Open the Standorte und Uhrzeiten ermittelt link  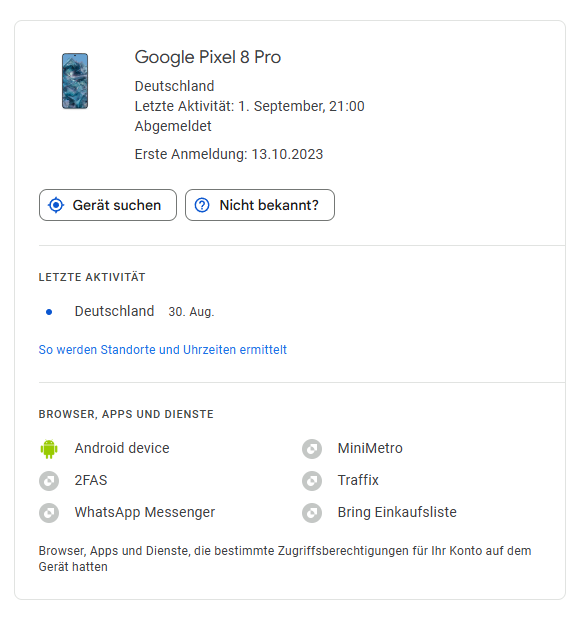point(163,349)
